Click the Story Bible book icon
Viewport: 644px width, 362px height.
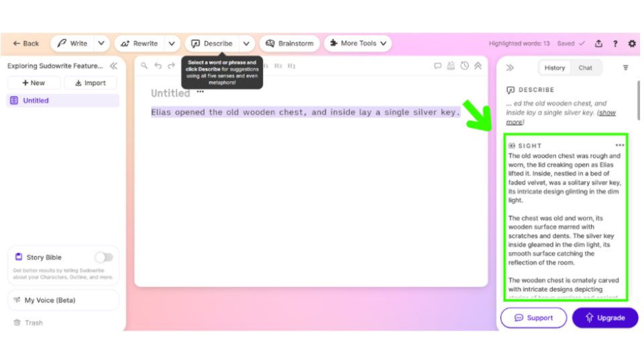[19, 257]
